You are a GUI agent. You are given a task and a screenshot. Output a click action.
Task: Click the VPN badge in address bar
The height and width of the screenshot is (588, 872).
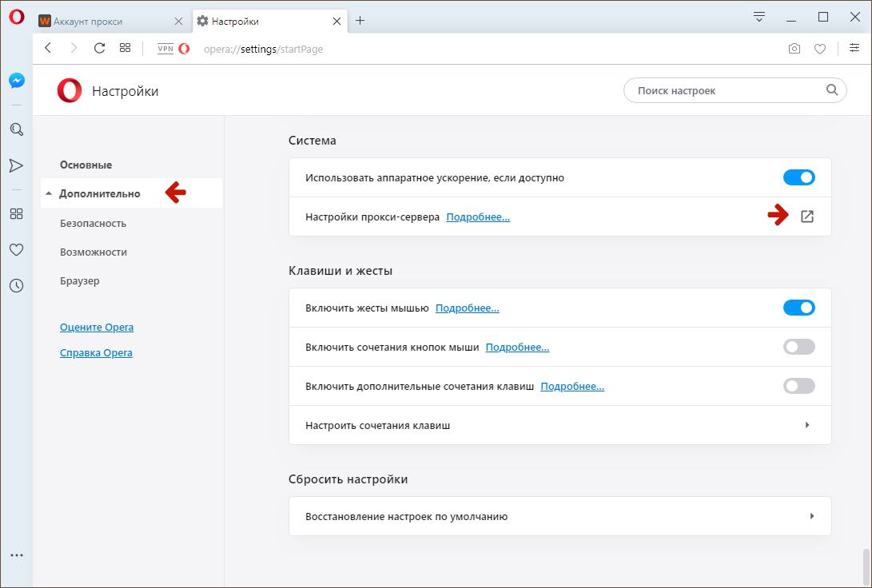click(x=165, y=49)
